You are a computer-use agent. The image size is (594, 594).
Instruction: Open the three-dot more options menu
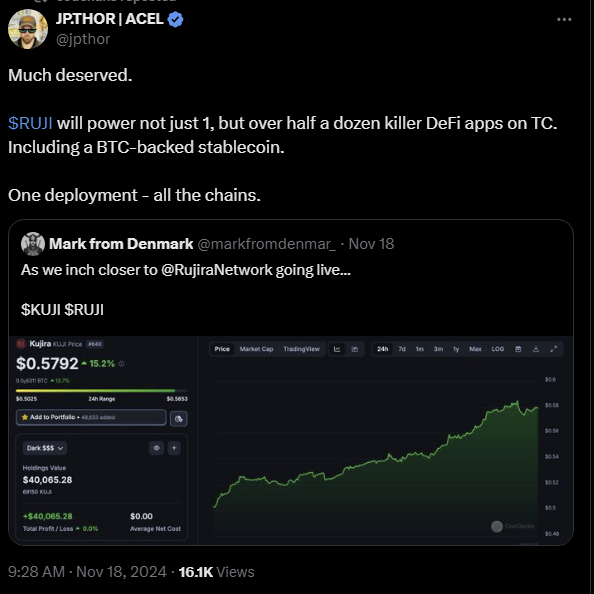pos(564,19)
